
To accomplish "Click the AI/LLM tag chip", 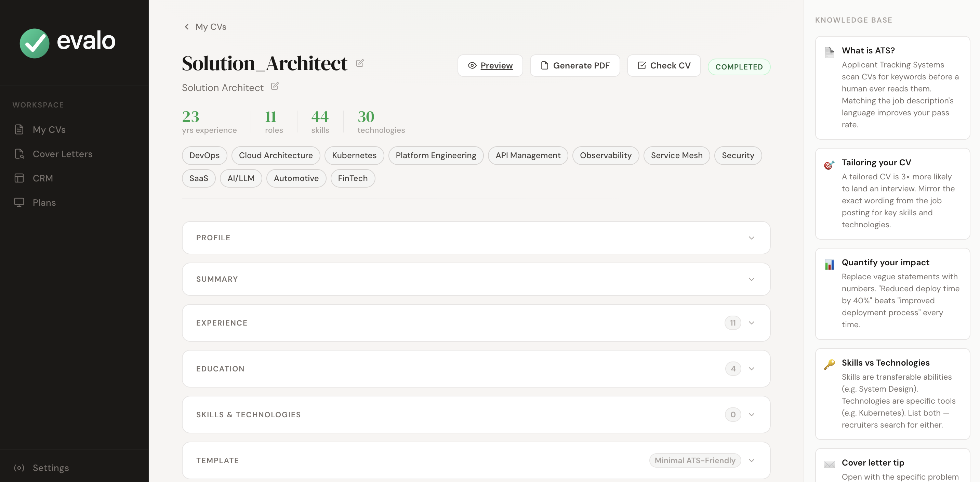I will (x=240, y=178).
